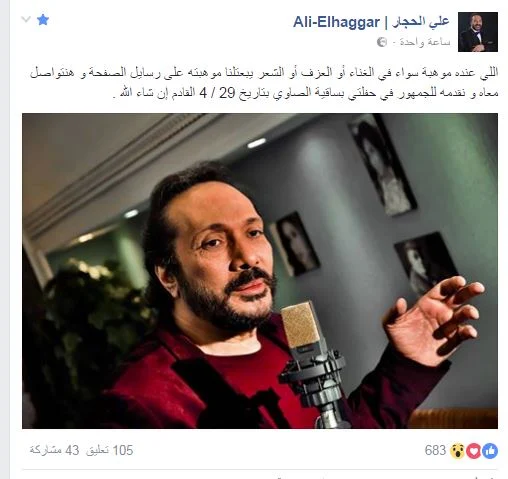The height and width of the screenshot is (479, 508).
Task: Open the 683 reactions count
Action: pyautogui.click(x=435, y=450)
